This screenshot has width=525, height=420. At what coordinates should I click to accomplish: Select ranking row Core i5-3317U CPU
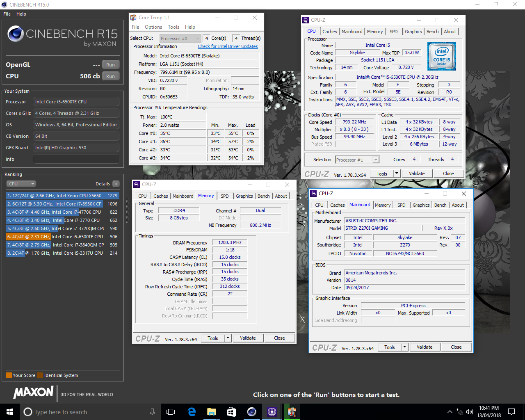click(x=62, y=253)
